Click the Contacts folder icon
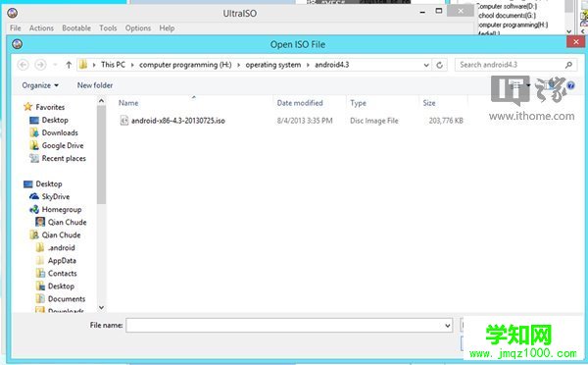 pyautogui.click(x=40, y=273)
